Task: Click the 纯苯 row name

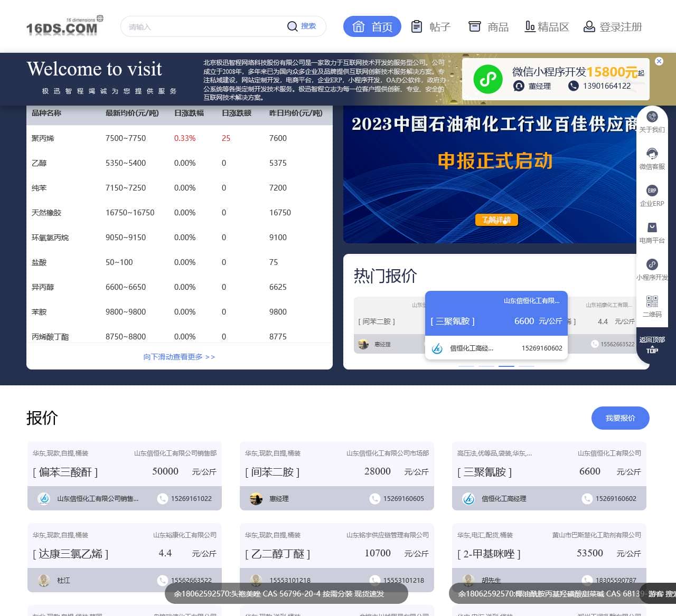Action: click(x=39, y=188)
